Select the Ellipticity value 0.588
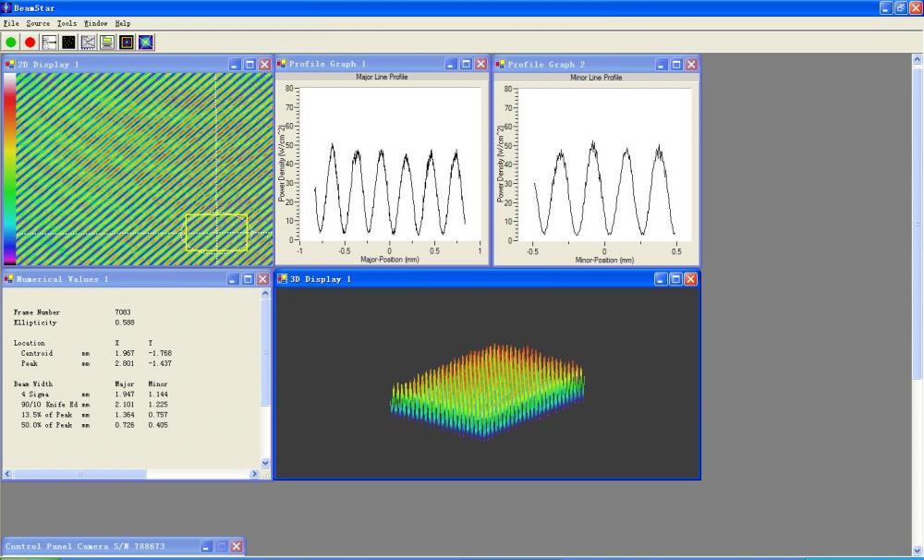This screenshot has width=924, height=560. coord(125,323)
